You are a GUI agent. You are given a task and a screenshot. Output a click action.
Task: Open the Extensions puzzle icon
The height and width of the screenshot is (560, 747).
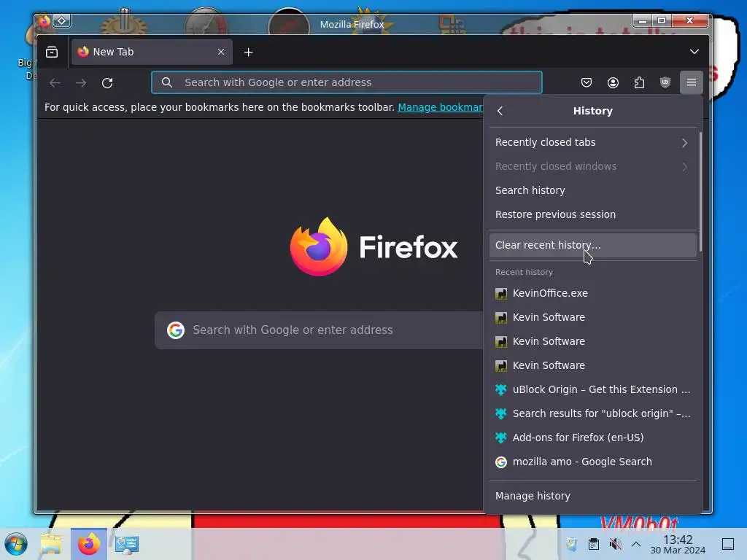[639, 82]
